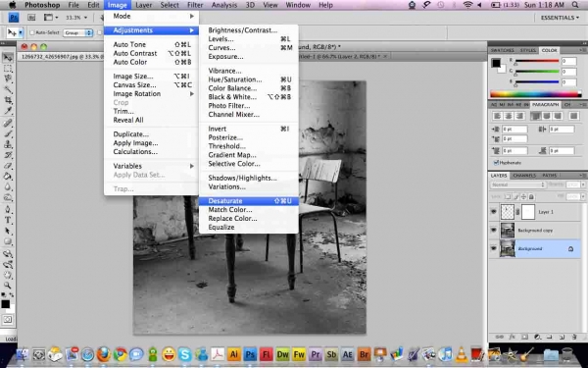Click the Spotlight search icon
The image size is (588, 368).
coord(575,5)
